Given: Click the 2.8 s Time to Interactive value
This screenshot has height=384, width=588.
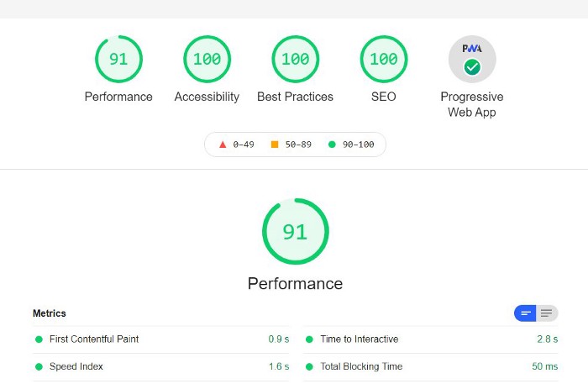Looking at the screenshot, I should 548,339.
